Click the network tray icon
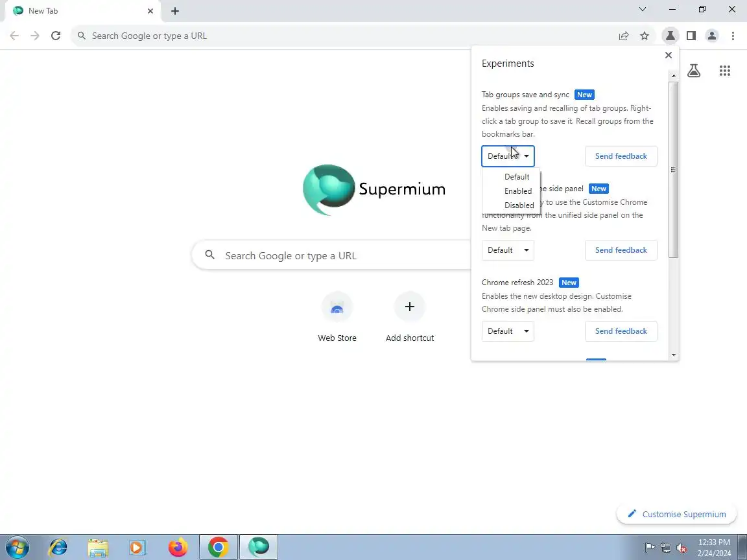The width and height of the screenshot is (747, 560). (x=666, y=548)
